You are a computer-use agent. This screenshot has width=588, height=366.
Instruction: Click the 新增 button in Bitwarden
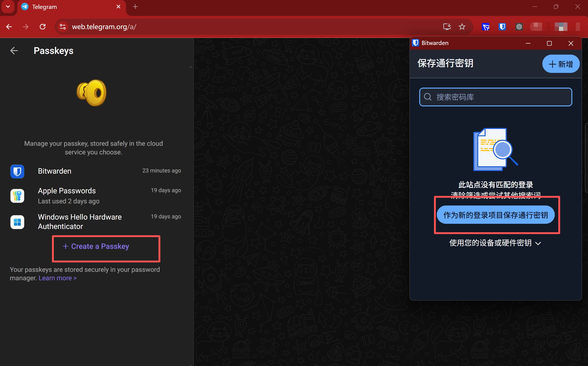(560, 64)
